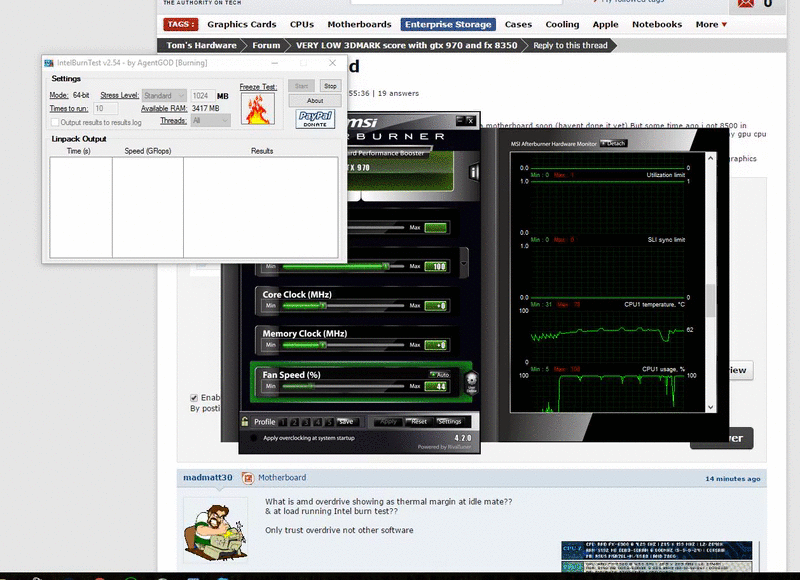800x580 pixels.
Task: Click Reply to this thread breadcrumb
Action: coord(570,45)
